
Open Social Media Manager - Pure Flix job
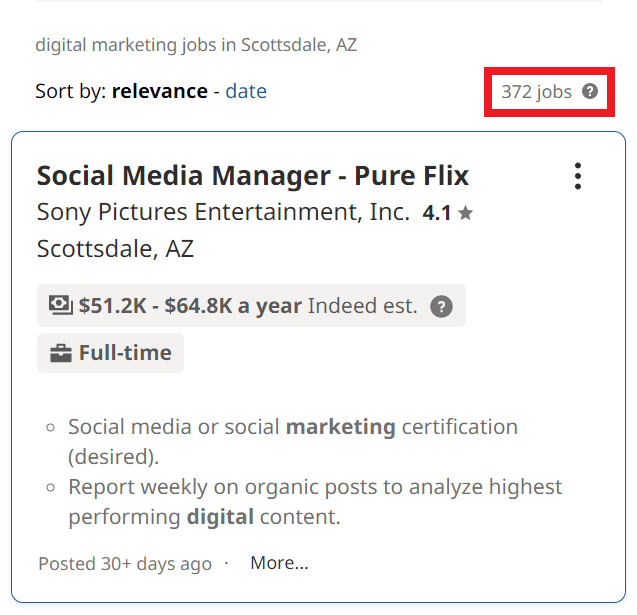(x=253, y=175)
